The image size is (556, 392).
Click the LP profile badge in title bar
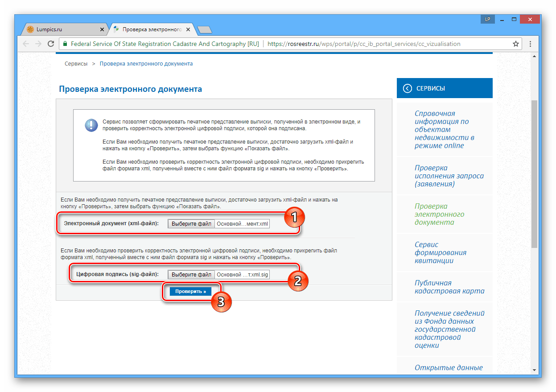(488, 19)
